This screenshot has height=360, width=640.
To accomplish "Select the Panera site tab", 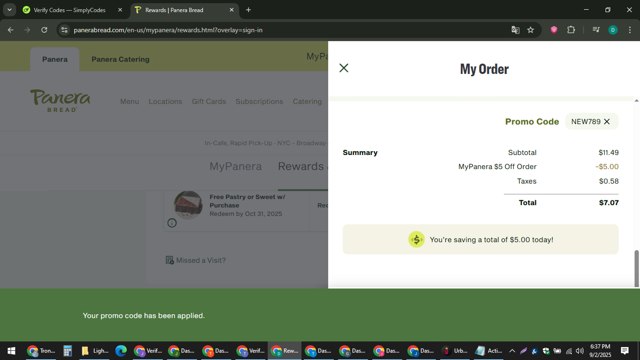I will click(x=55, y=59).
